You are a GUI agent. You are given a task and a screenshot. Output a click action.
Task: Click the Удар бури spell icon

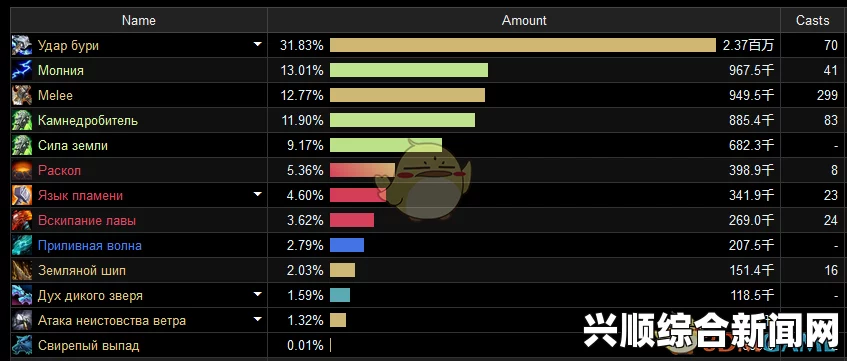pos(22,45)
